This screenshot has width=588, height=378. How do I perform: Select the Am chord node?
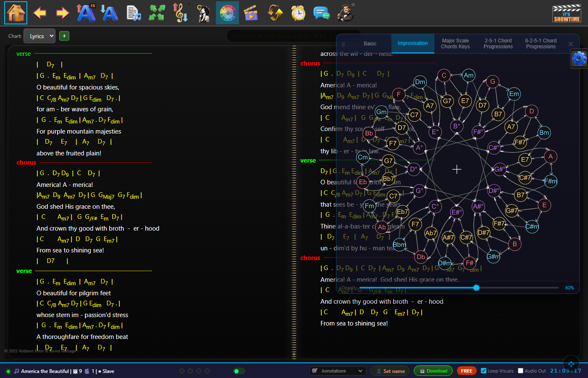469,75
